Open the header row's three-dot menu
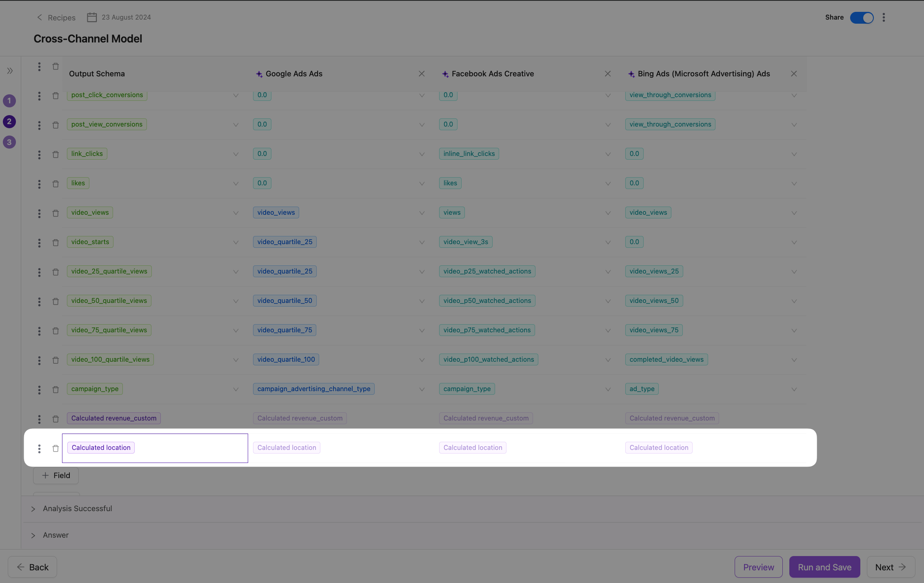924x583 pixels. click(39, 67)
